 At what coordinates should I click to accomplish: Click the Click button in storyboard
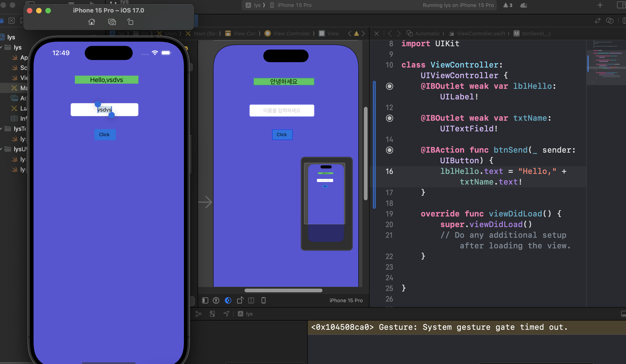coord(282,135)
